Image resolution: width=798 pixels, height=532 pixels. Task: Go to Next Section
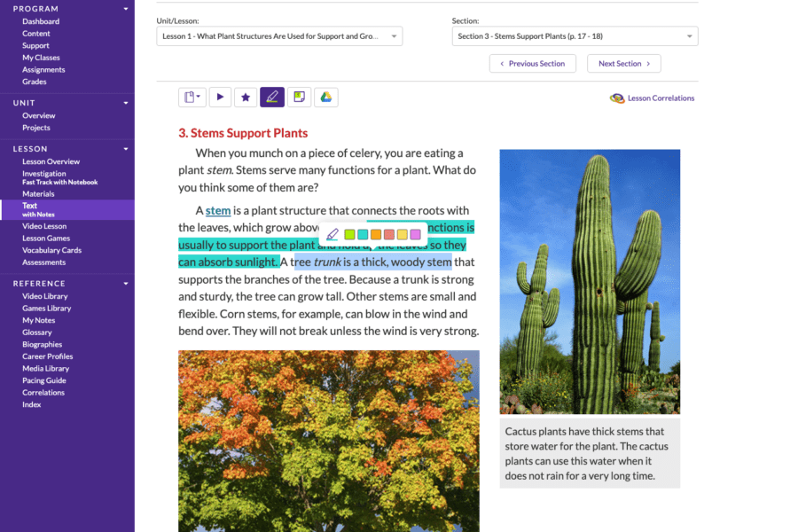pyautogui.click(x=624, y=64)
